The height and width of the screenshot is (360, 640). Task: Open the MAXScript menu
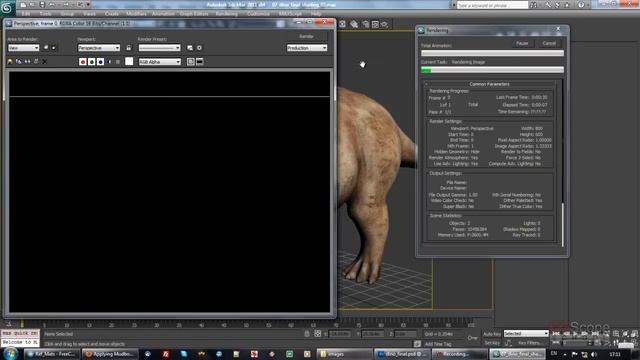tap(290, 14)
